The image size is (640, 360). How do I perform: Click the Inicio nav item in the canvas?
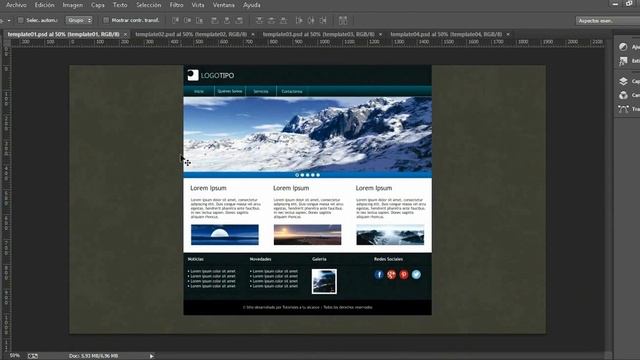(199, 91)
